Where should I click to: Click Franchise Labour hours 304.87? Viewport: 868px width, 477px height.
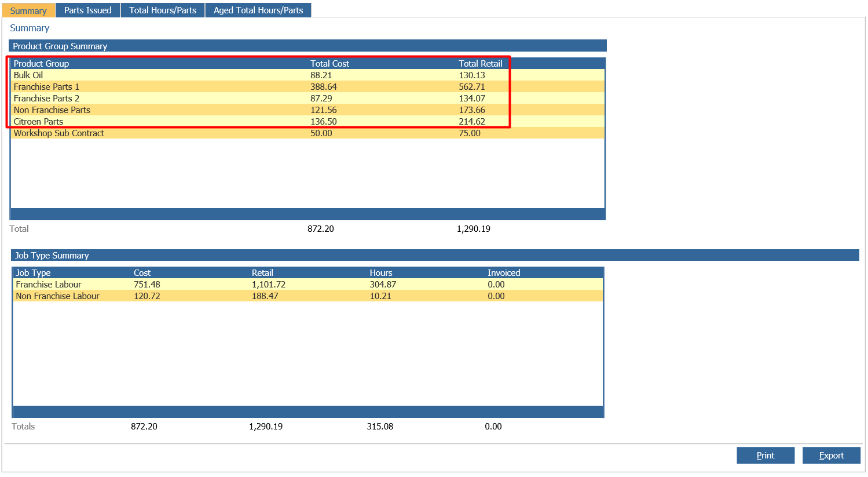[x=383, y=285]
